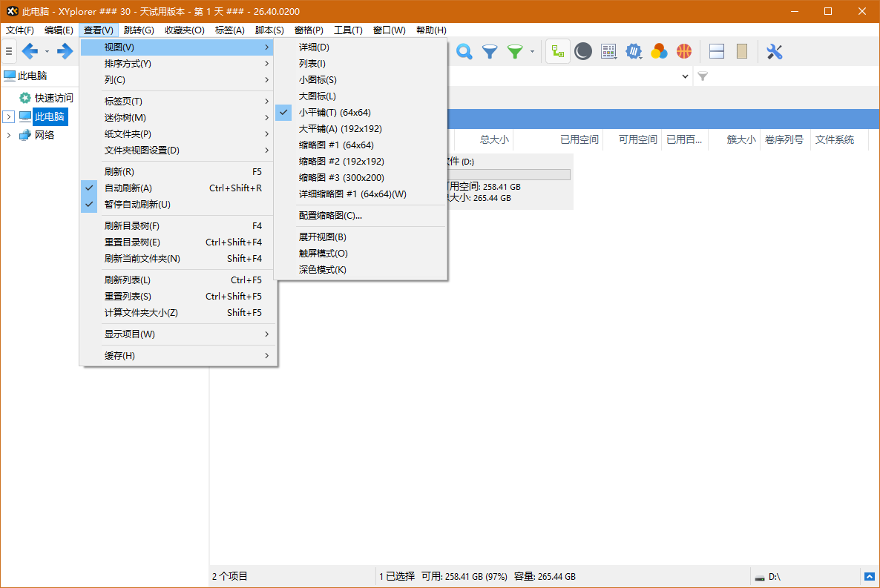Click the blue striped badge toolbar icon
880x588 pixels.
(x=634, y=52)
